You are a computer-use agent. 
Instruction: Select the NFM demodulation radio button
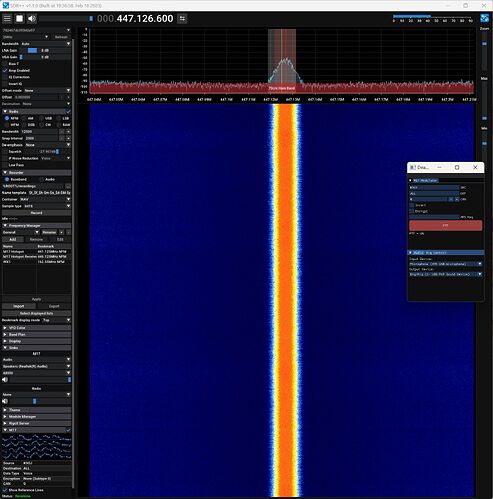tap(7, 118)
